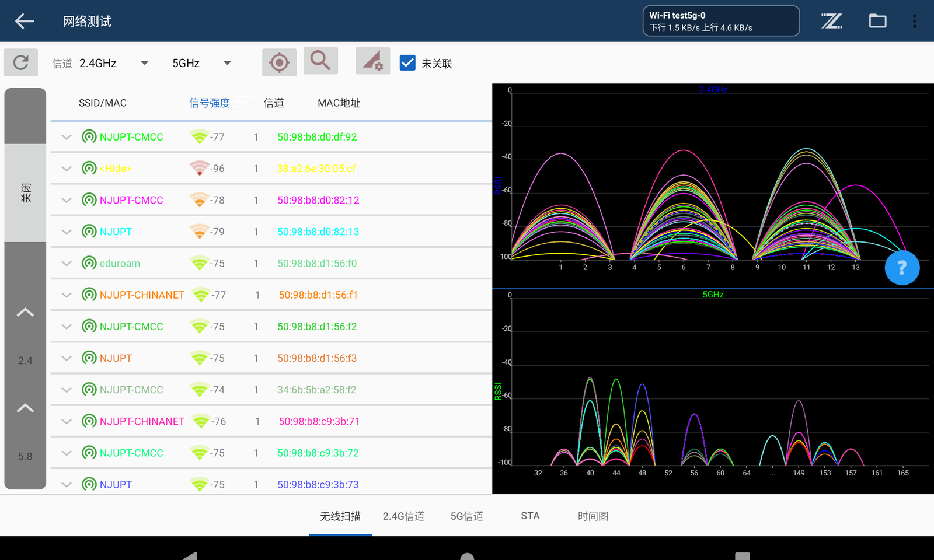
Task: Tap the AP icon for Hide network
Action: 89,169
